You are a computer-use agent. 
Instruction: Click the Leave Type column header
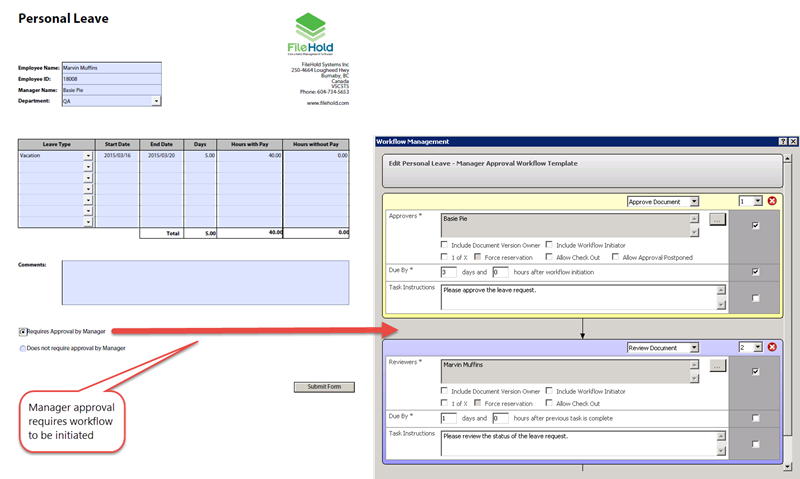(x=57, y=144)
